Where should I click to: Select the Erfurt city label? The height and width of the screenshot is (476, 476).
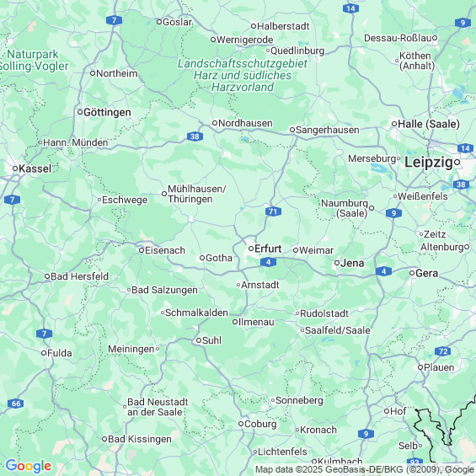pyautogui.click(x=268, y=249)
